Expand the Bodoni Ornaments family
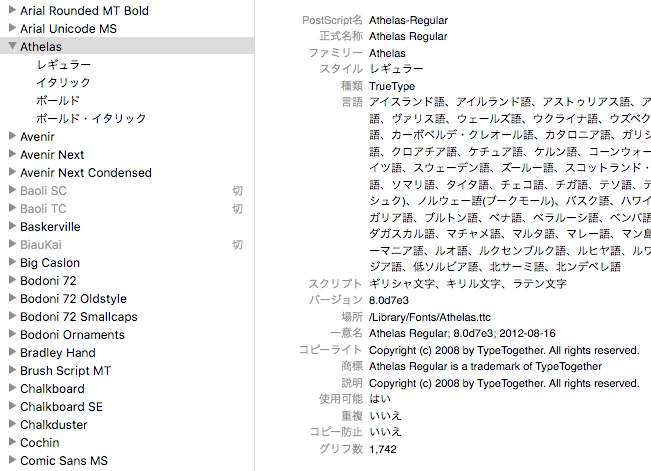Image resolution: width=651 pixels, height=471 pixels. tap(12, 334)
